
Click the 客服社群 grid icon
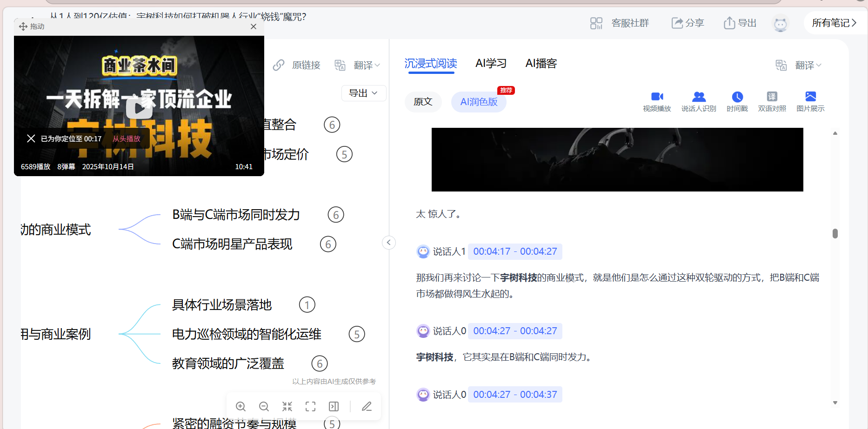(x=596, y=23)
